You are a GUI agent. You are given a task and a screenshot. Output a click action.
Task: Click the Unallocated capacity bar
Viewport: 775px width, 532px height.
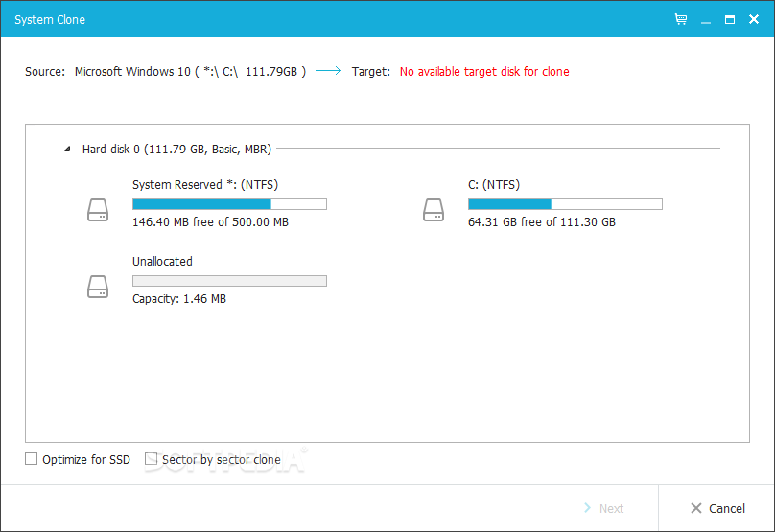[x=229, y=281]
